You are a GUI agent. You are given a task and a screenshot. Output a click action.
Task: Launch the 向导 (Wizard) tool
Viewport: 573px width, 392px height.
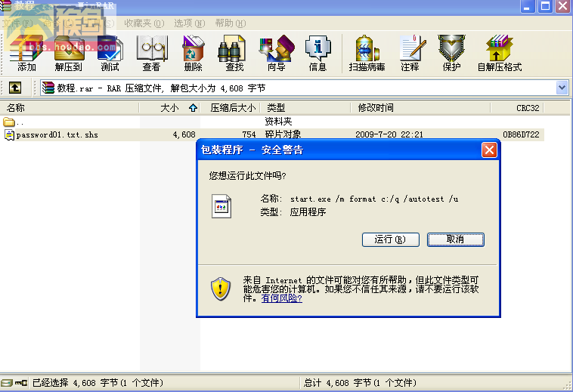coord(276,54)
